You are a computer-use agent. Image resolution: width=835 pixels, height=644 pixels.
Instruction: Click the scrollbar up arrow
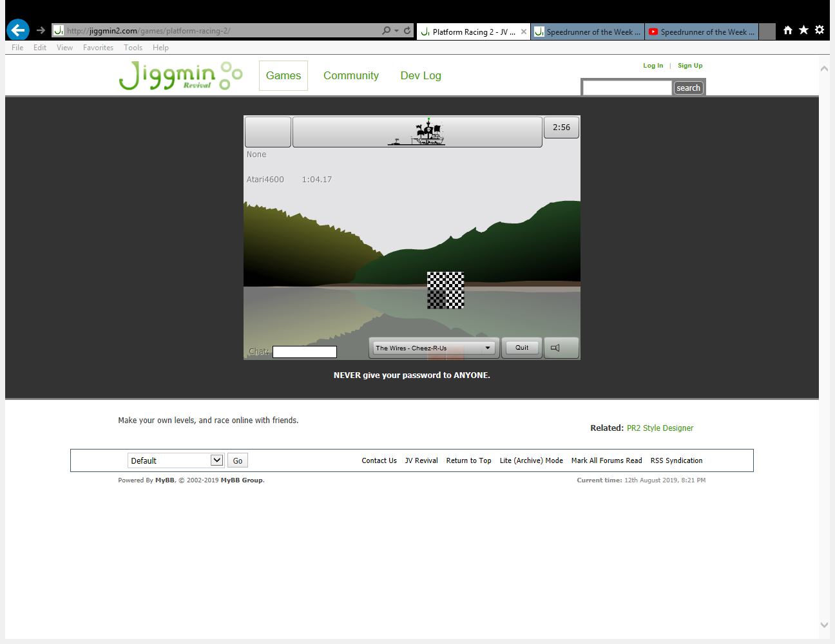tap(824, 68)
